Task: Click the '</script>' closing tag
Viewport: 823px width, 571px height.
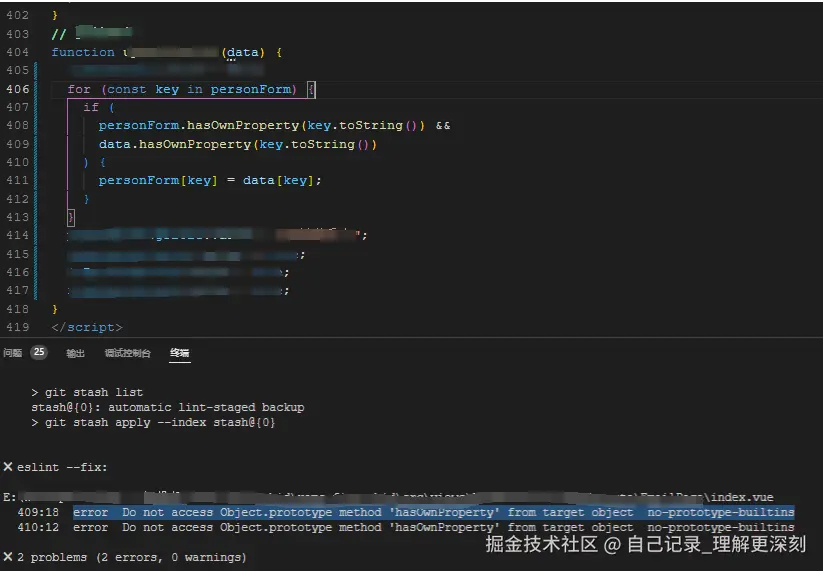Action: tap(87, 327)
